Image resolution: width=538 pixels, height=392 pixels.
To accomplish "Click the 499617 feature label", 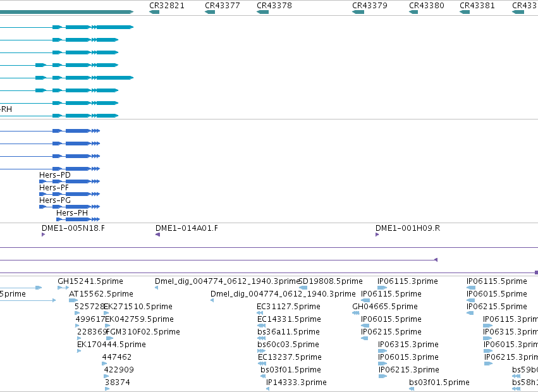I will [x=90, y=319].
